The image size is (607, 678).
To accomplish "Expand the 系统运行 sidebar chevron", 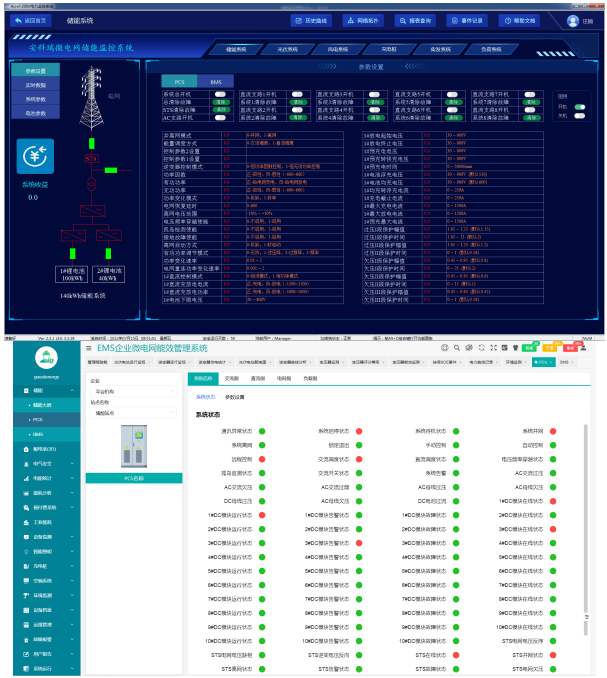I will coord(72,668).
